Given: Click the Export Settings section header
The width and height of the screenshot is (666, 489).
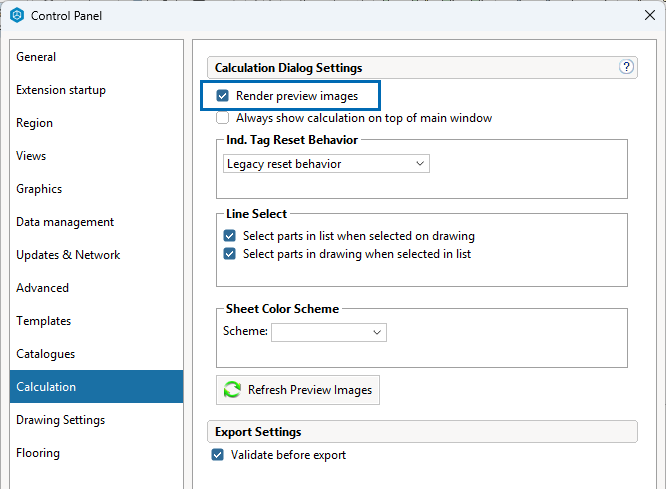Looking at the screenshot, I should pos(422,432).
